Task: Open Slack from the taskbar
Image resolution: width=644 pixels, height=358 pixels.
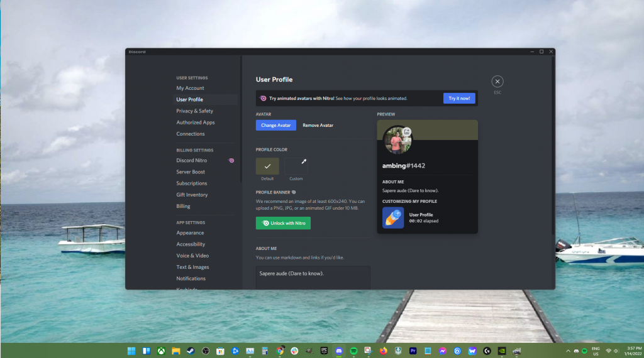Action: click(x=294, y=350)
